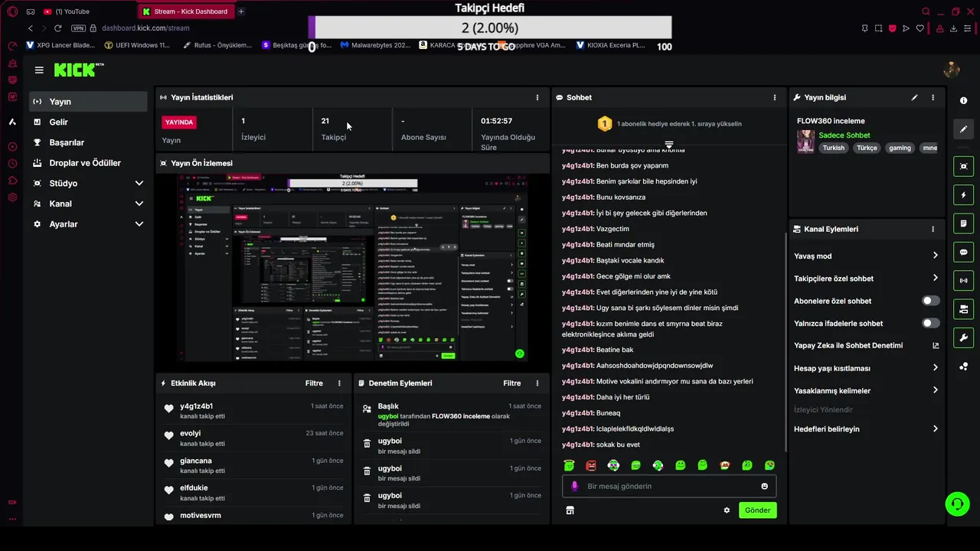
Task: Reload the page with browser refresh icon
Action: (57, 28)
